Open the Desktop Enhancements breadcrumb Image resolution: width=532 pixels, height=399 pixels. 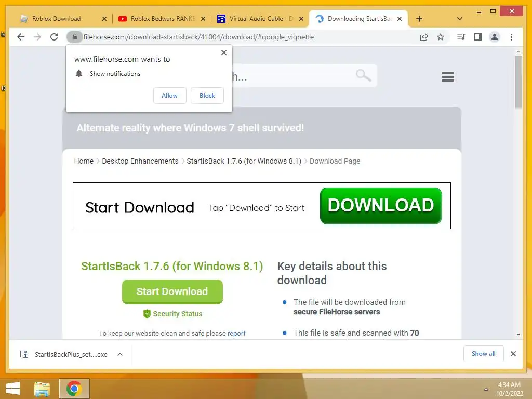coord(140,161)
